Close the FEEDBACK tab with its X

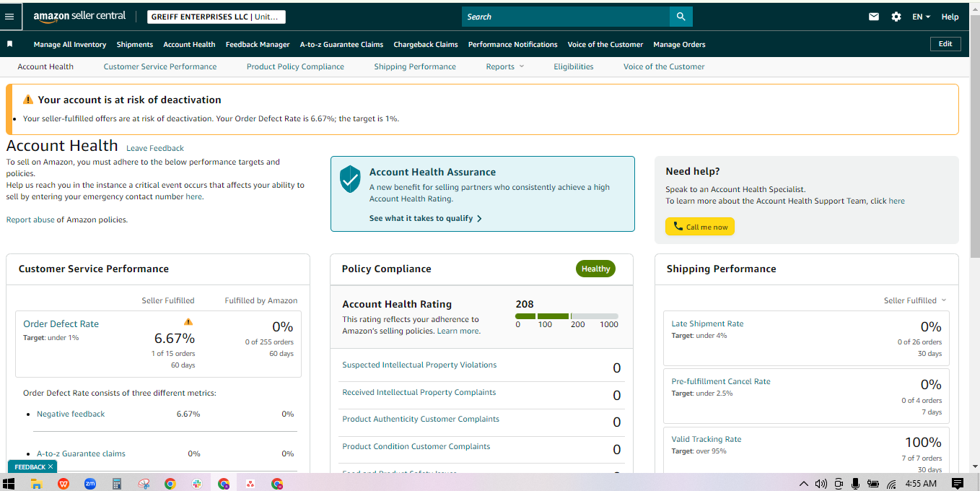51,467
